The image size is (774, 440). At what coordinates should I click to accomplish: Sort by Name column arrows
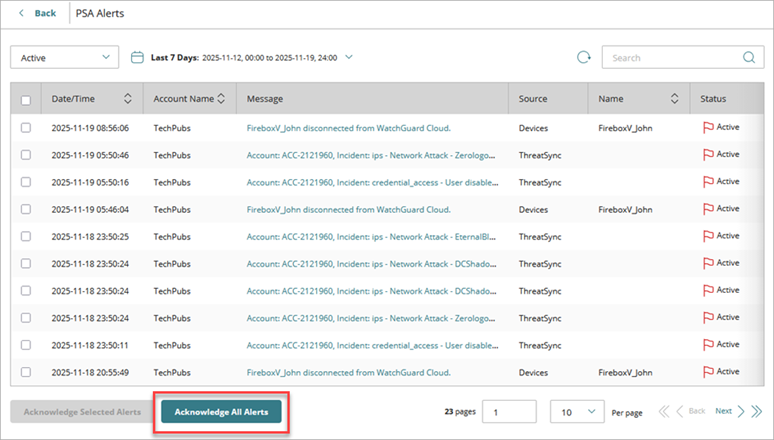click(x=674, y=99)
